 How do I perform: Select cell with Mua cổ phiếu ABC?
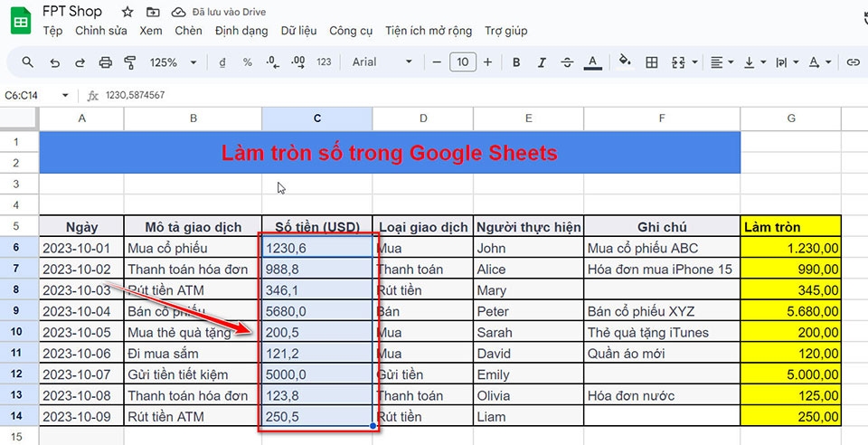pyautogui.click(x=662, y=248)
